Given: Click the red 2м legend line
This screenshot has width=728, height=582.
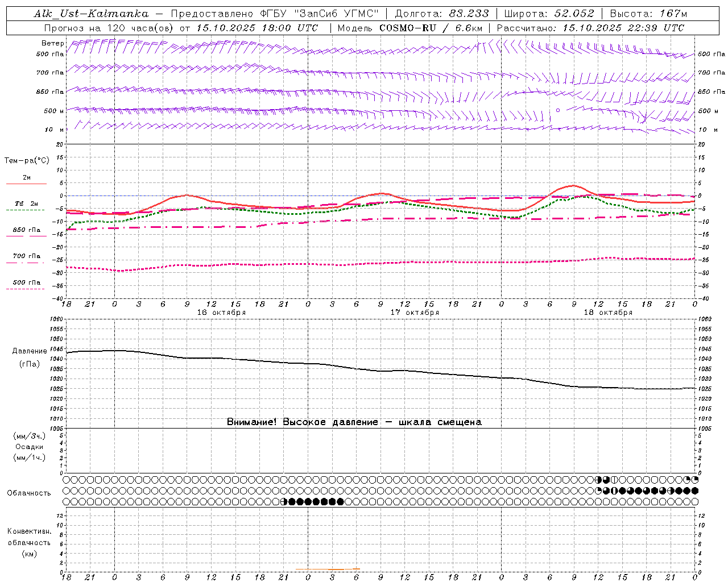Looking at the screenshot, I should [x=26, y=184].
